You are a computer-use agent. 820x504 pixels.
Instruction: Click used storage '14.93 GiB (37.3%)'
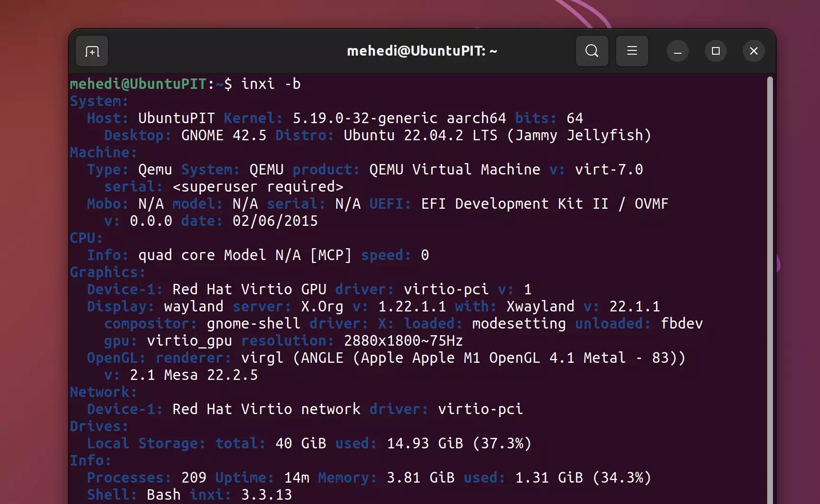(459, 444)
